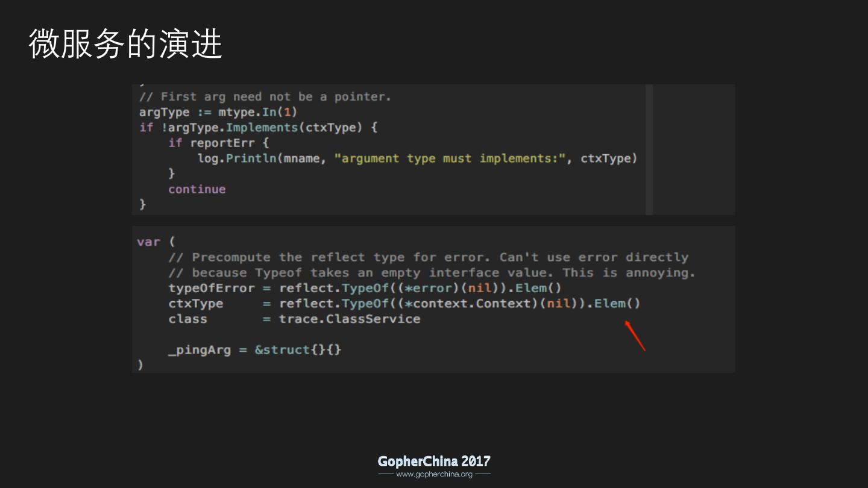Click the "continue" keyword
The image size is (868, 488).
pos(197,189)
